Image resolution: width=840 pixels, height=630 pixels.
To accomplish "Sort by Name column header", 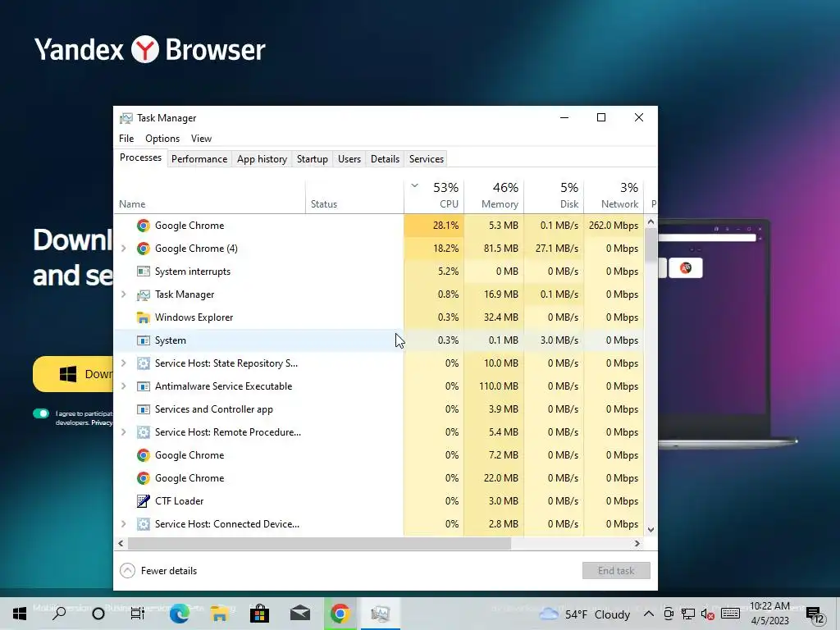I will pyautogui.click(x=209, y=196).
